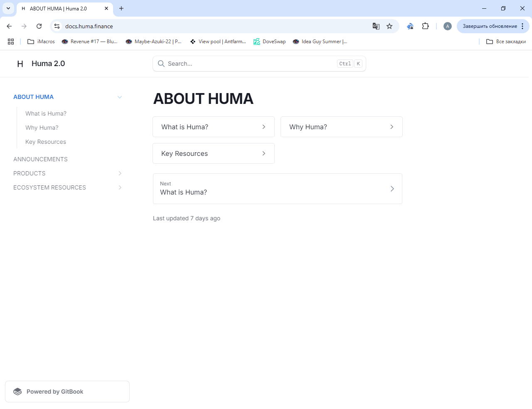Screen dimensions: 532x409
Task: Open the Google Translate page icon
Action: 376,26
